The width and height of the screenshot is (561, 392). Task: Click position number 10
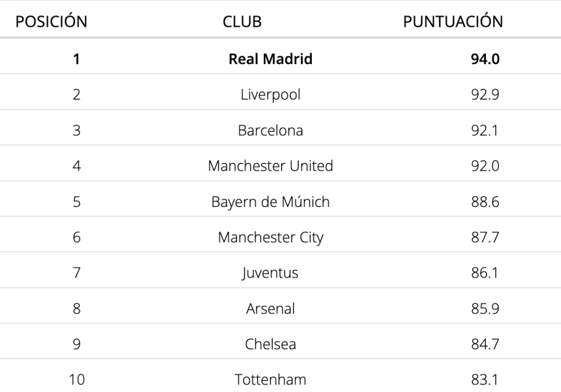(77, 379)
